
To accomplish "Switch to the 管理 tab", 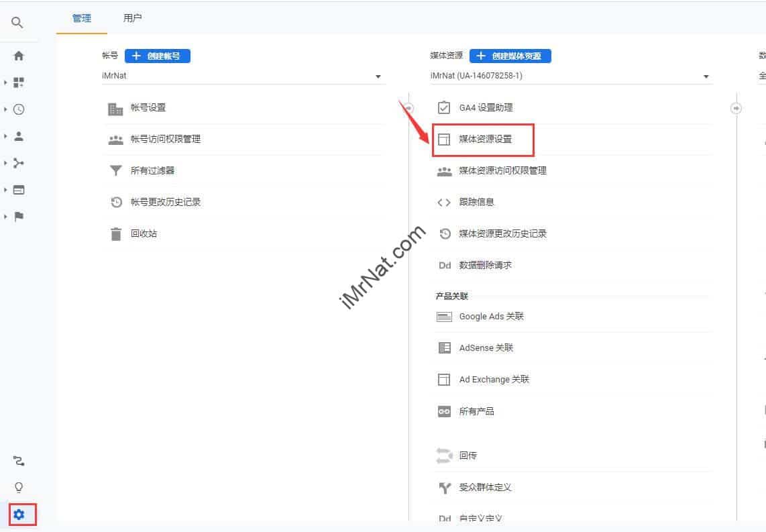I will (82, 18).
